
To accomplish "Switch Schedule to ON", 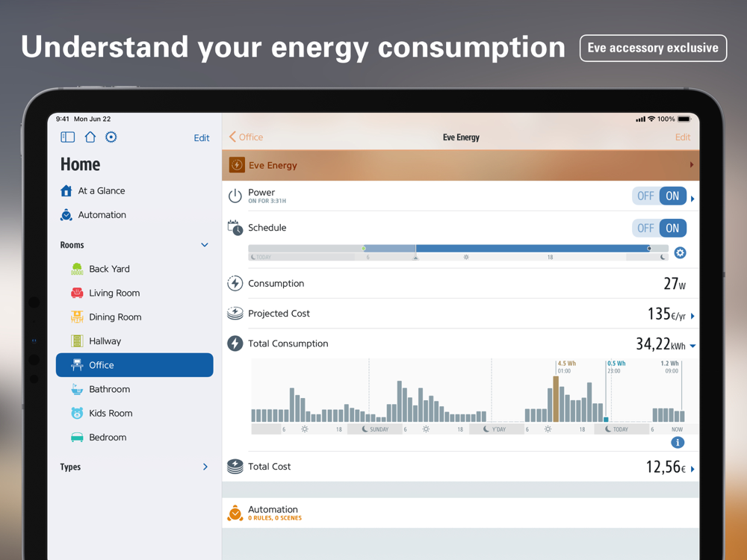I will tap(673, 228).
